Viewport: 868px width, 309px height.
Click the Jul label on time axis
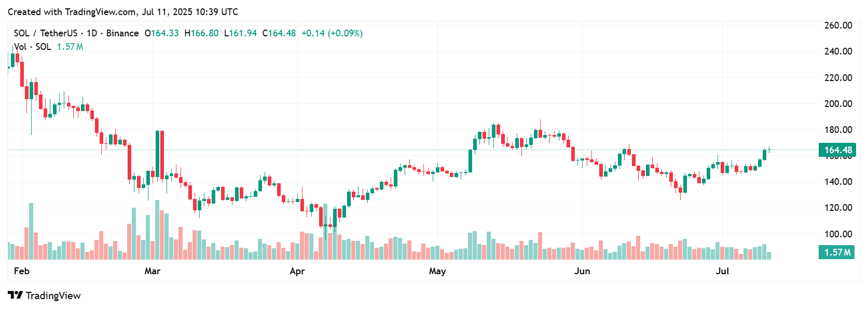click(x=722, y=271)
